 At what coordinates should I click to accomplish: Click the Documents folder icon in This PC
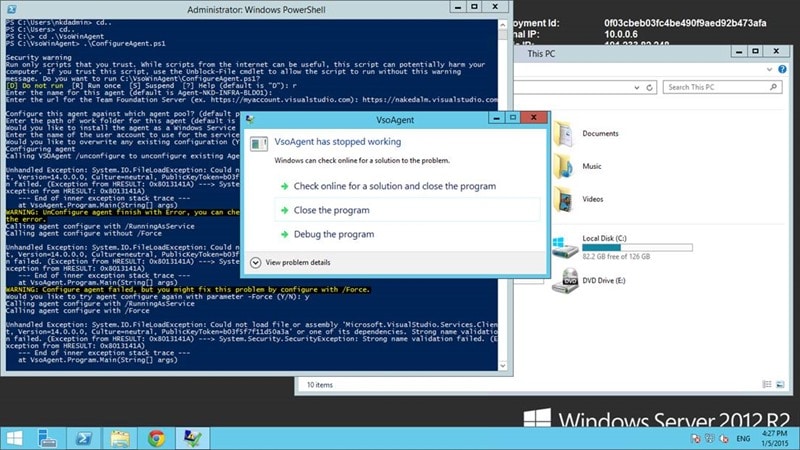click(563, 134)
